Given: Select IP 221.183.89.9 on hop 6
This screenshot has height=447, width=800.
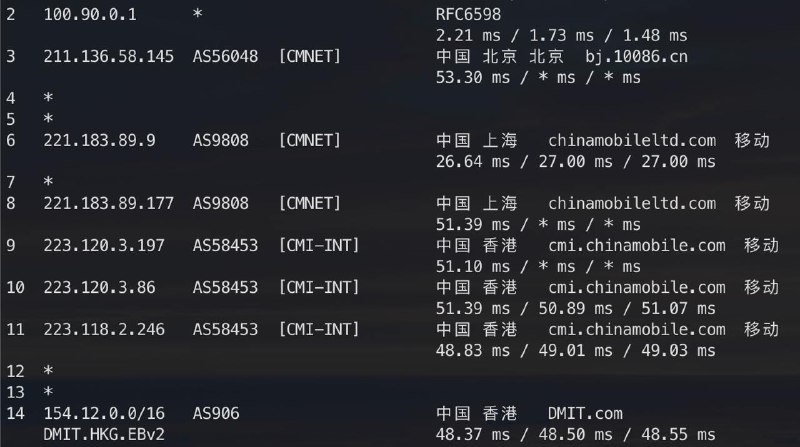Looking at the screenshot, I should click(x=99, y=140).
